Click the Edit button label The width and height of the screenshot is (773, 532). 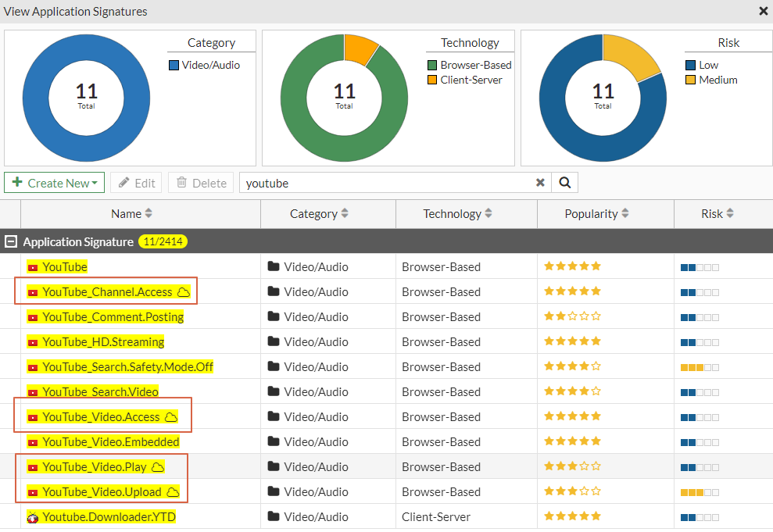click(x=145, y=184)
